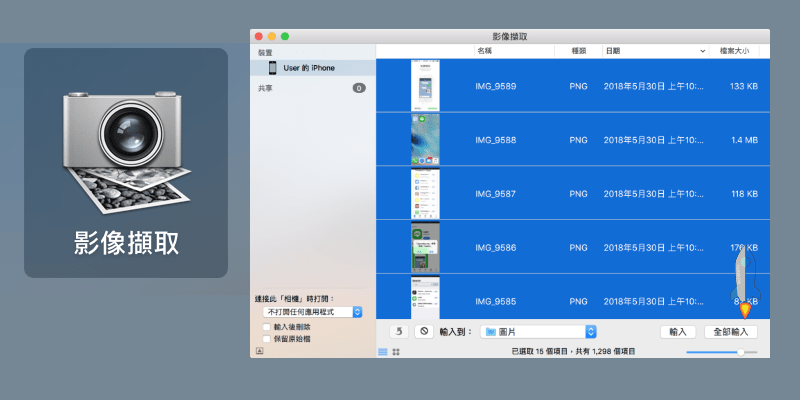Enable the 輸入後刪除 checkbox
The image size is (800, 400).
click(x=265, y=326)
